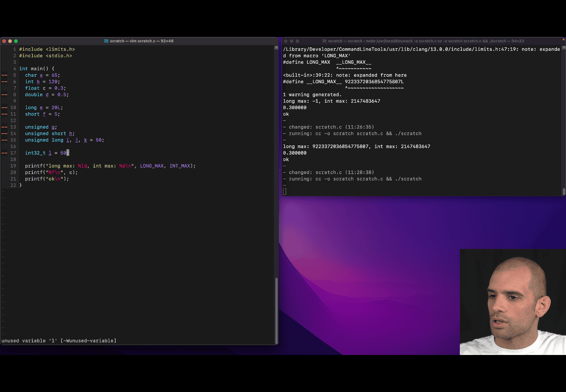Place cursor on LONG_MAX in printf line

point(152,166)
